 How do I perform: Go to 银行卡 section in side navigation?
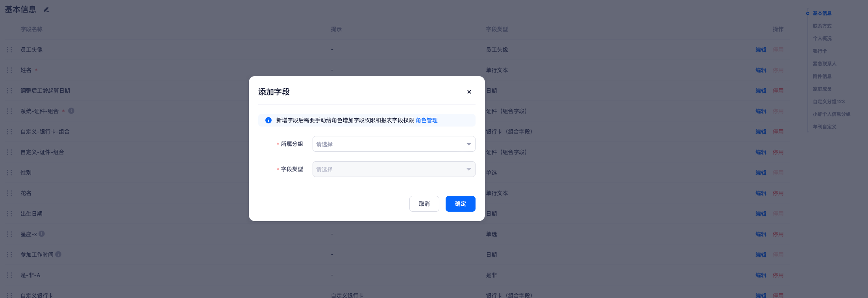click(820, 51)
